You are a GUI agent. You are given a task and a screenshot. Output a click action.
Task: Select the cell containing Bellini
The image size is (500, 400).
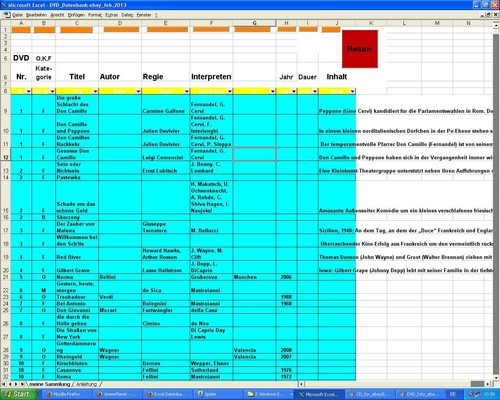point(120,277)
